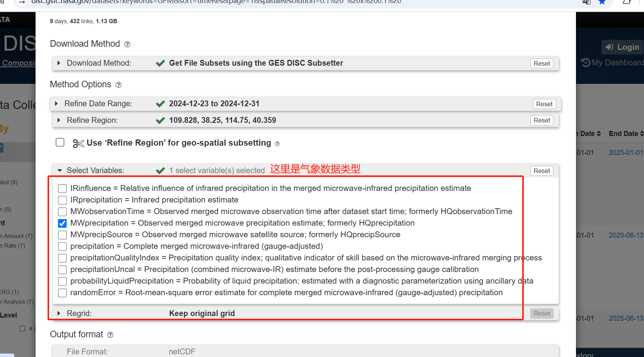Uncheck MWprecipitation variable
The image size is (644, 357).
tap(62, 223)
